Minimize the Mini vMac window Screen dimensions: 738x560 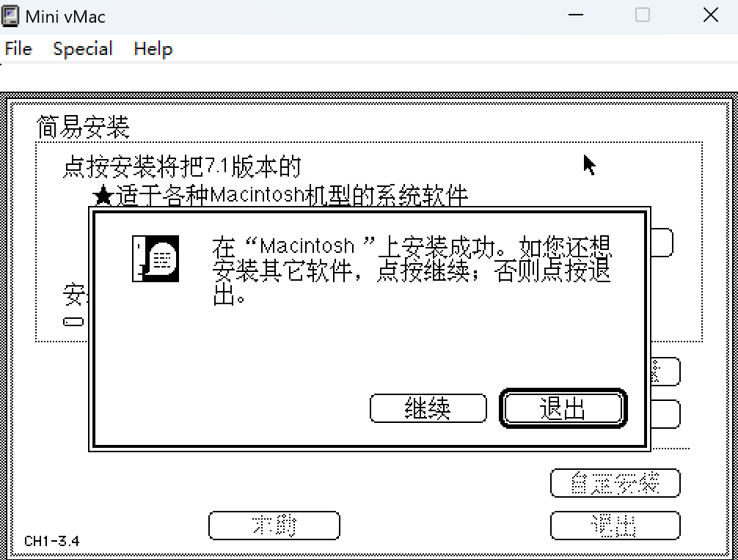point(575,15)
